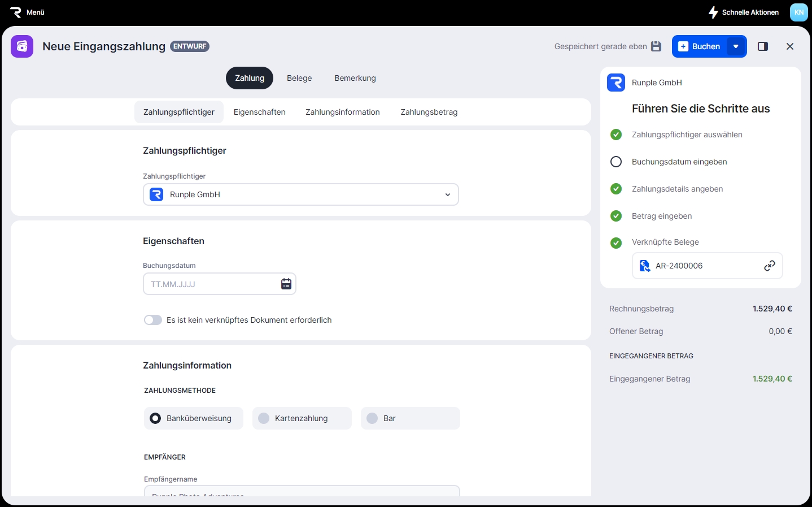Viewport: 812px width, 507px height.
Task: Switch to the Belege tab
Action: [x=299, y=78]
